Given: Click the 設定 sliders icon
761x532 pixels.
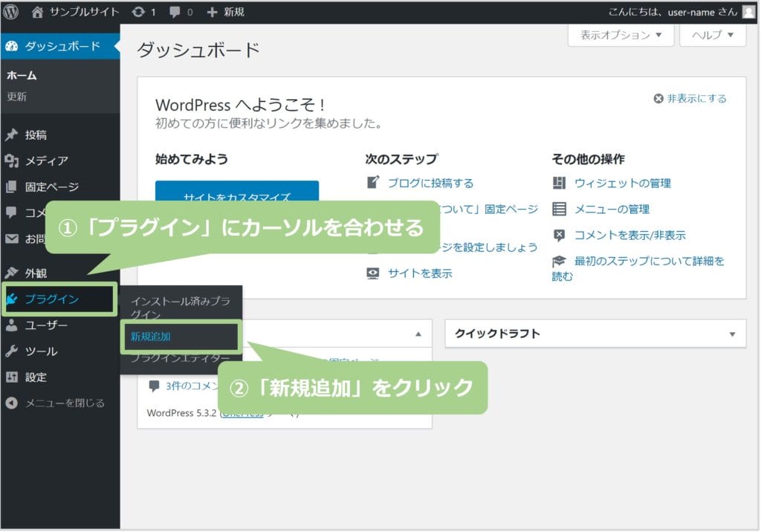Looking at the screenshot, I should pyautogui.click(x=12, y=377).
